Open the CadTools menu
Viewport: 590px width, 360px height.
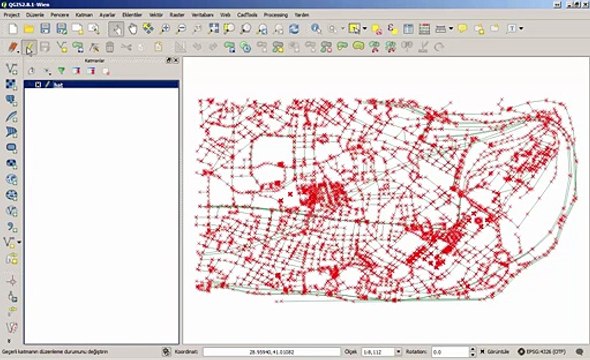[x=247, y=15]
